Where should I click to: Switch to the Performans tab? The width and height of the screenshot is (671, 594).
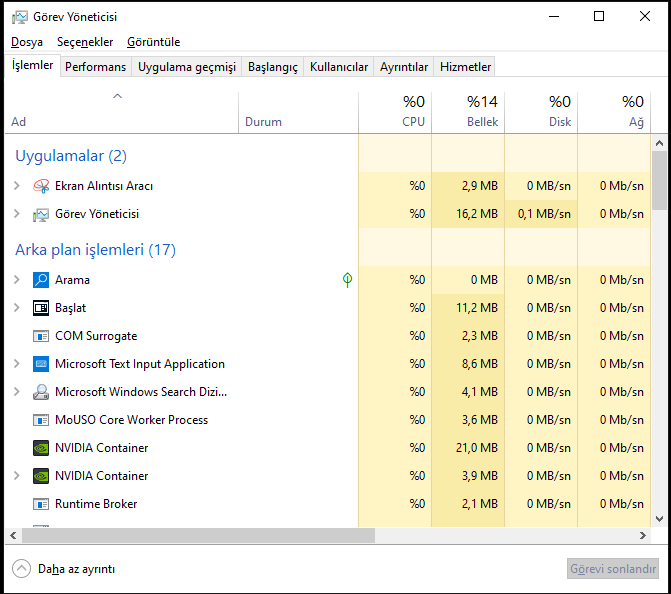click(x=96, y=67)
